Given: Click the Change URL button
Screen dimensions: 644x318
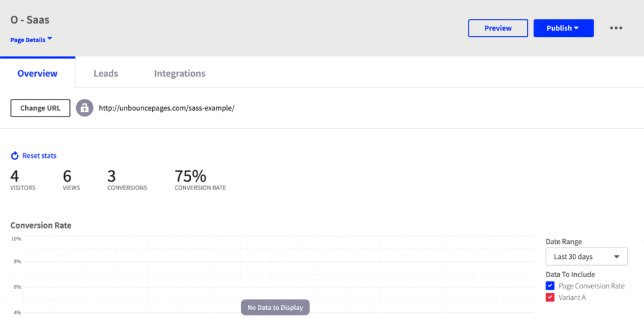Looking at the screenshot, I should [40, 108].
